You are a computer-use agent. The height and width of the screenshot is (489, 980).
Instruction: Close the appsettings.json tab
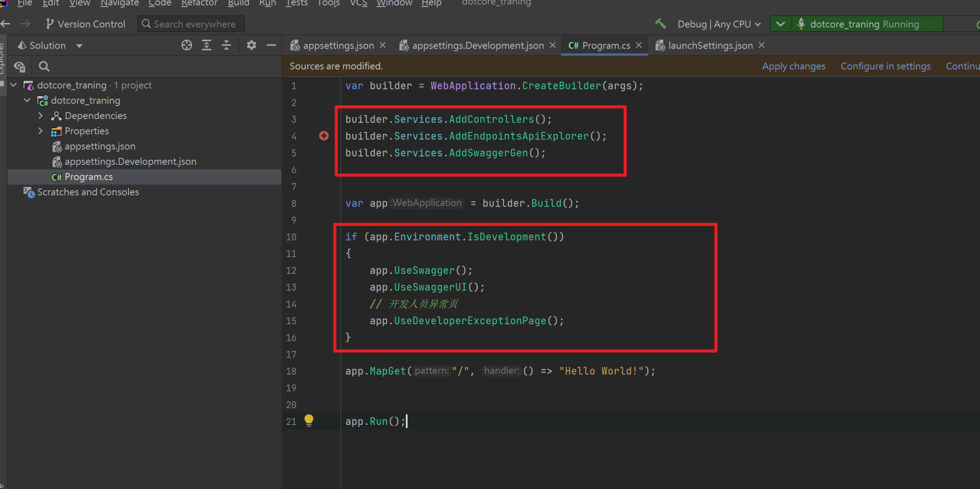click(x=383, y=45)
